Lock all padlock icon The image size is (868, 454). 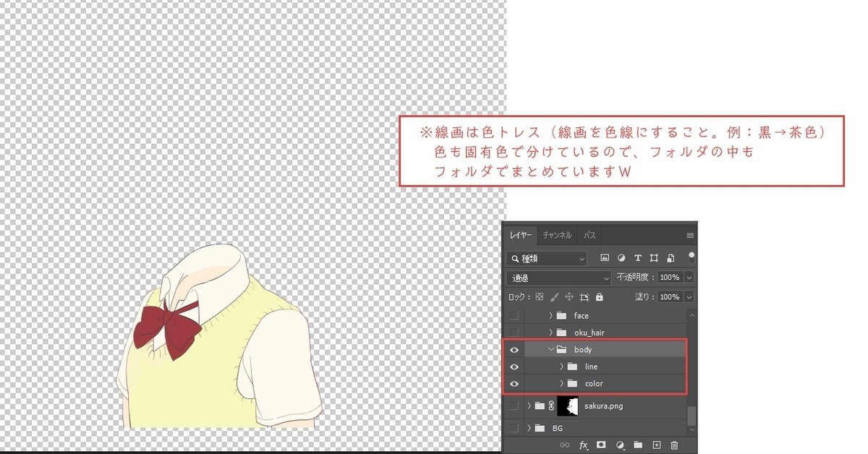click(599, 297)
